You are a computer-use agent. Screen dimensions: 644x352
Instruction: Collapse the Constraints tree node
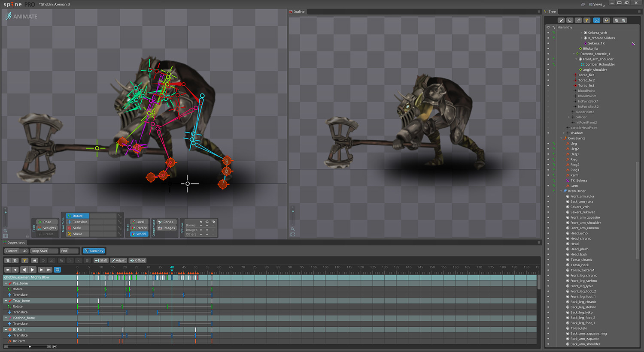[562, 138]
